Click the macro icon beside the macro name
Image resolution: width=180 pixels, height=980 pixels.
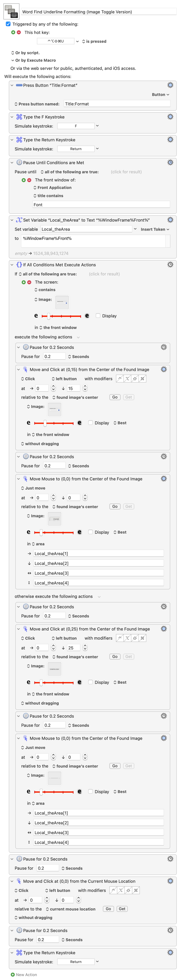(11, 11)
